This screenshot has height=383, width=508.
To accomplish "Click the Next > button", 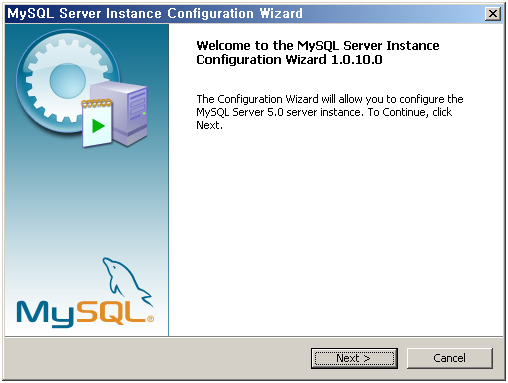I will click(354, 358).
